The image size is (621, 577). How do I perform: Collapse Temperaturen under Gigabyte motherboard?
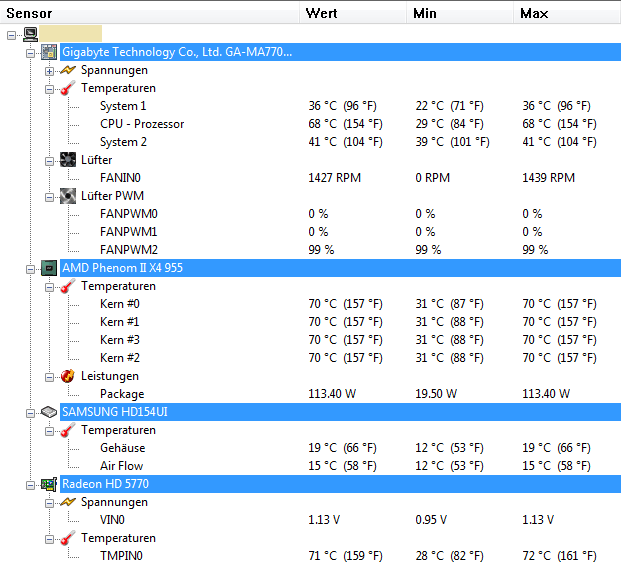(x=49, y=89)
